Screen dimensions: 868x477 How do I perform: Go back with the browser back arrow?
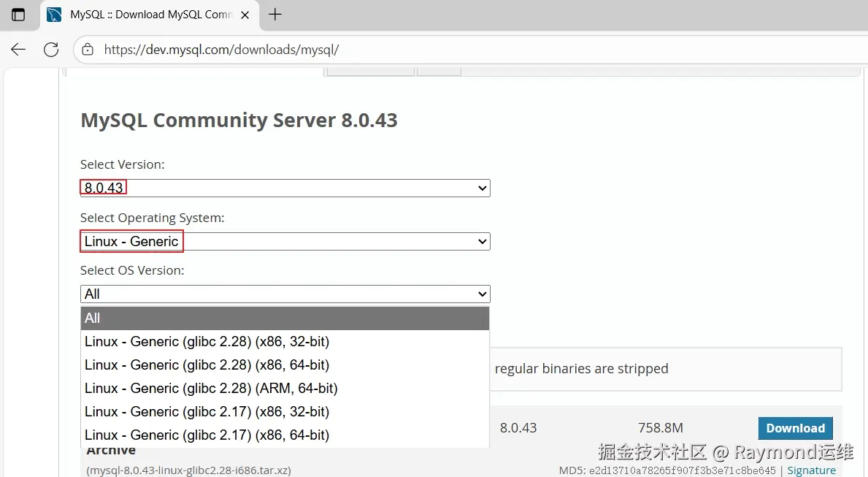tap(18, 49)
